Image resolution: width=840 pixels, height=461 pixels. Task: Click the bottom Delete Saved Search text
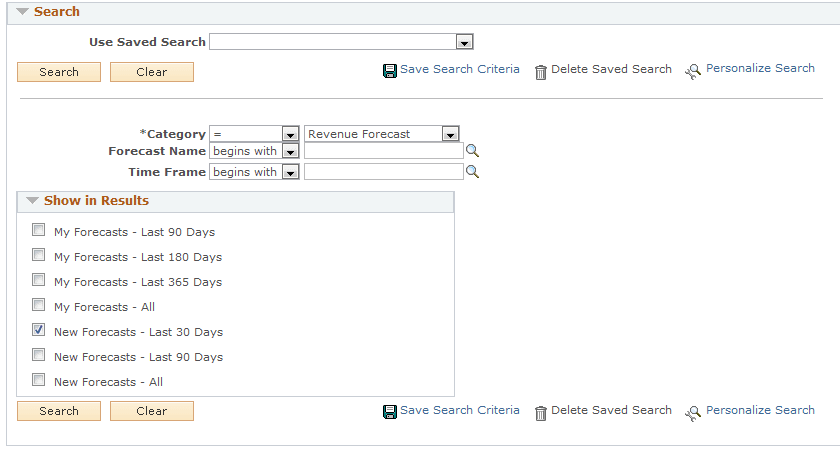coord(611,410)
